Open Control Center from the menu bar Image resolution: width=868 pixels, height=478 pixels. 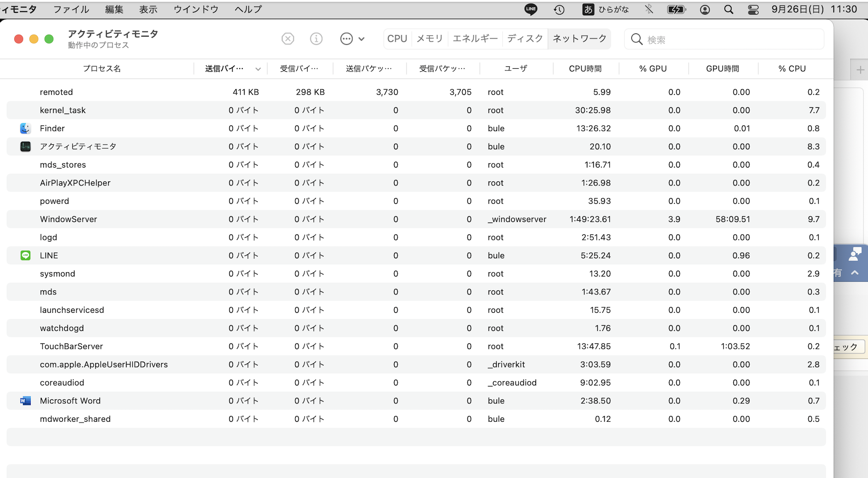tap(753, 10)
